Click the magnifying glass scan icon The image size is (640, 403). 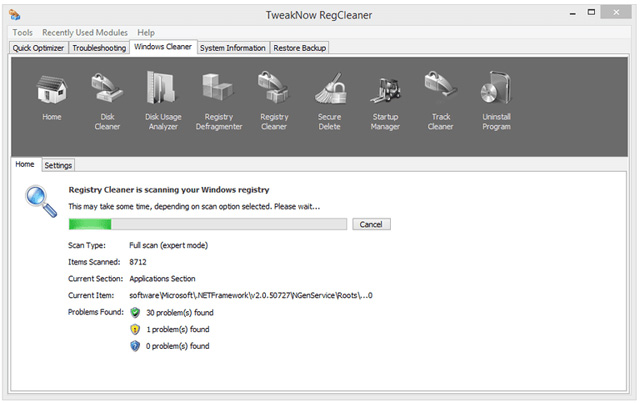coord(40,200)
